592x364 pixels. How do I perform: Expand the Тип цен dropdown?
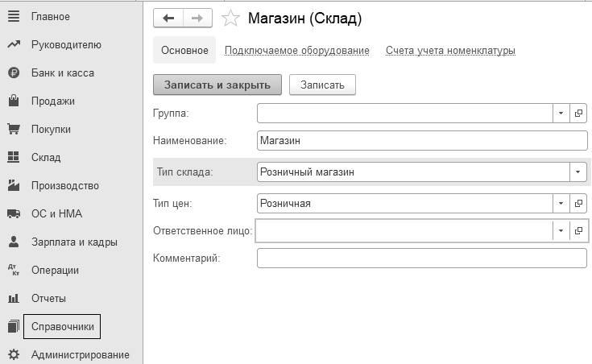point(561,203)
